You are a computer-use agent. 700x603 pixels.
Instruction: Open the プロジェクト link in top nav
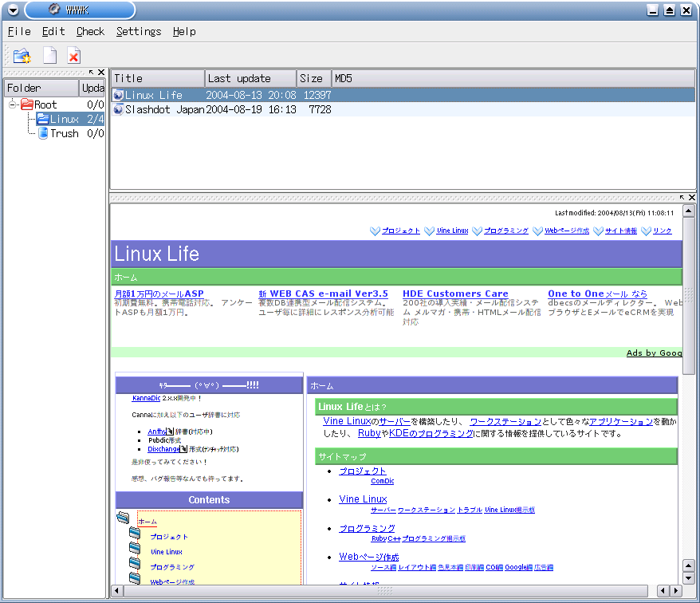[401, 231]
